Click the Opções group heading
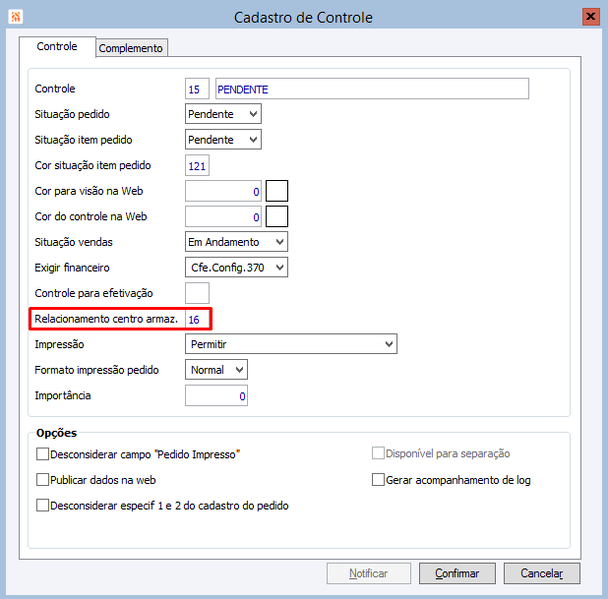 57,433
